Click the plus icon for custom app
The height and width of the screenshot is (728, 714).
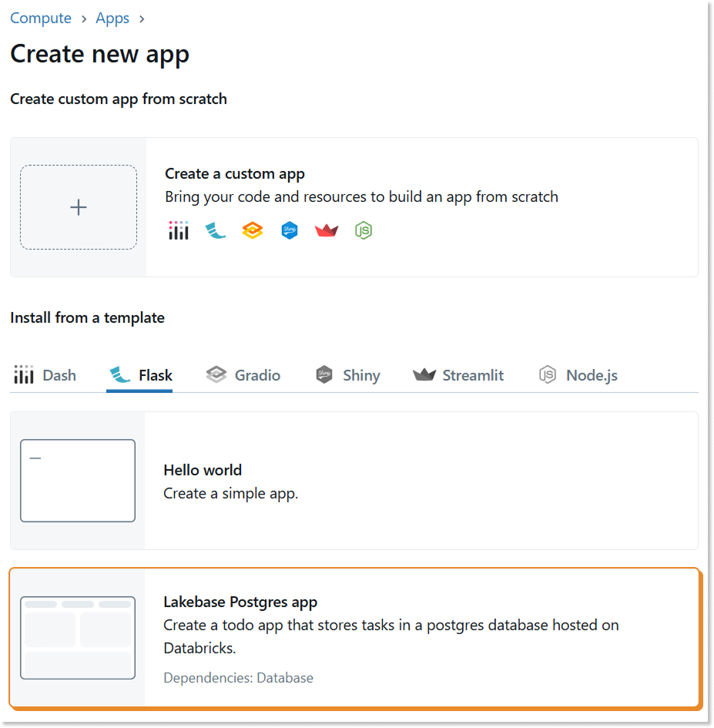tap(79, 207)
